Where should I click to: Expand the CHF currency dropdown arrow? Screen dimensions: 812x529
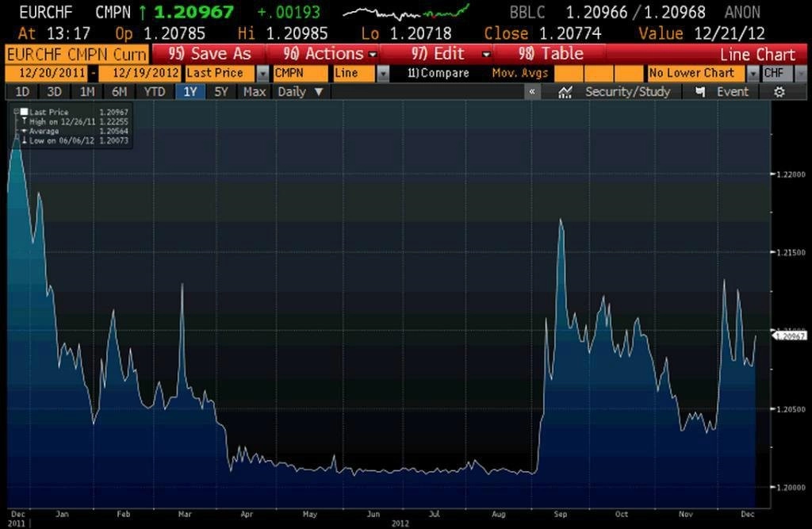click(x=801, y=74)
